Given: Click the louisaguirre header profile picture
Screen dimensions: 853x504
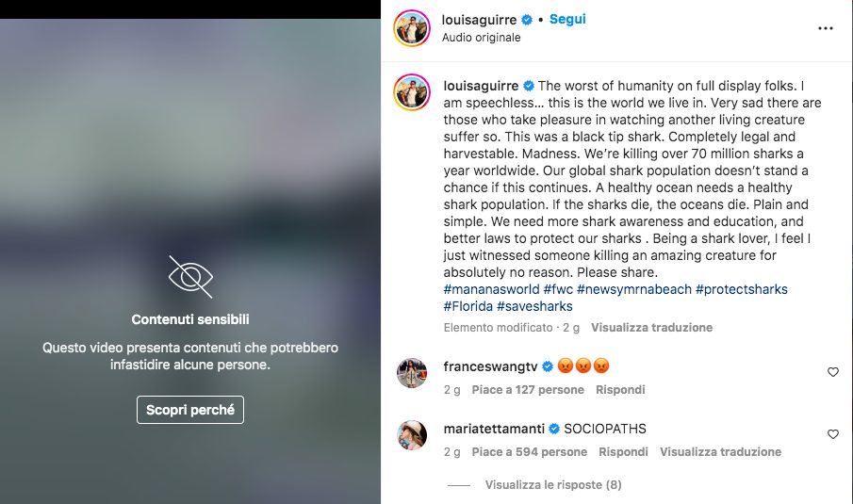Looking at the screenshot, I should click(x=413, y=28).
